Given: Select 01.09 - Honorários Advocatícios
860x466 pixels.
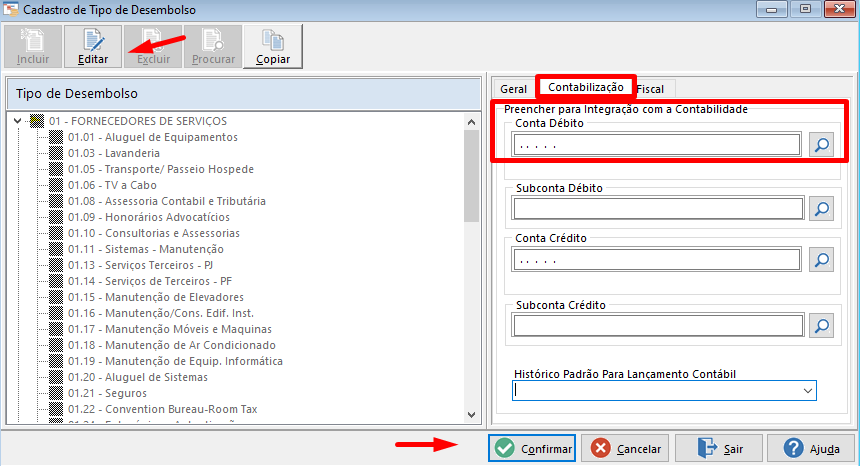Looking at the screenshot, I should click(149, 217).
